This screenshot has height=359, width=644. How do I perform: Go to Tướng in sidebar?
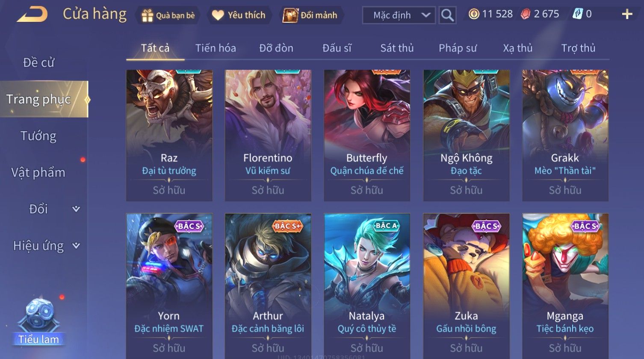[x=38, y=136]
